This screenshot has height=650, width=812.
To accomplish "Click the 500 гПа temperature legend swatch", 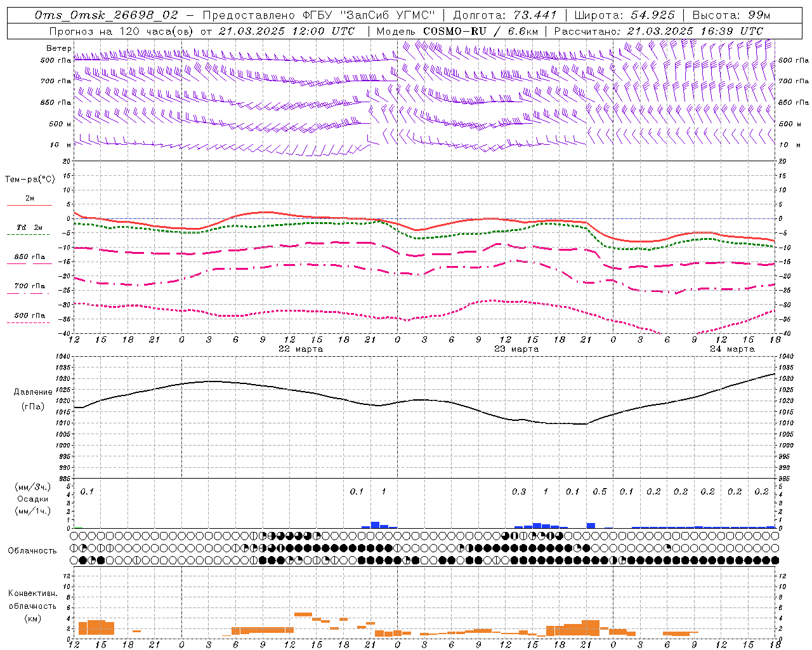I will (28, 322).
